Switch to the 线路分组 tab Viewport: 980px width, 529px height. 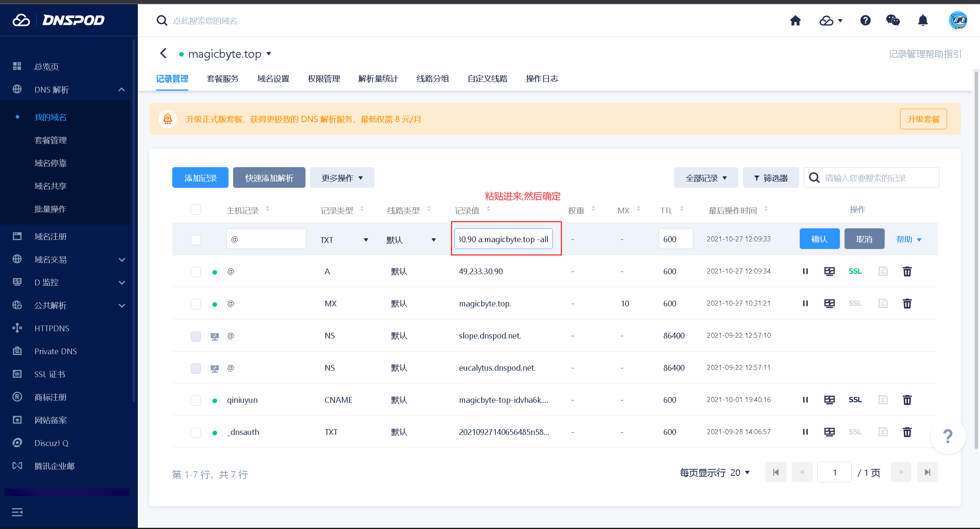point(433,78)
